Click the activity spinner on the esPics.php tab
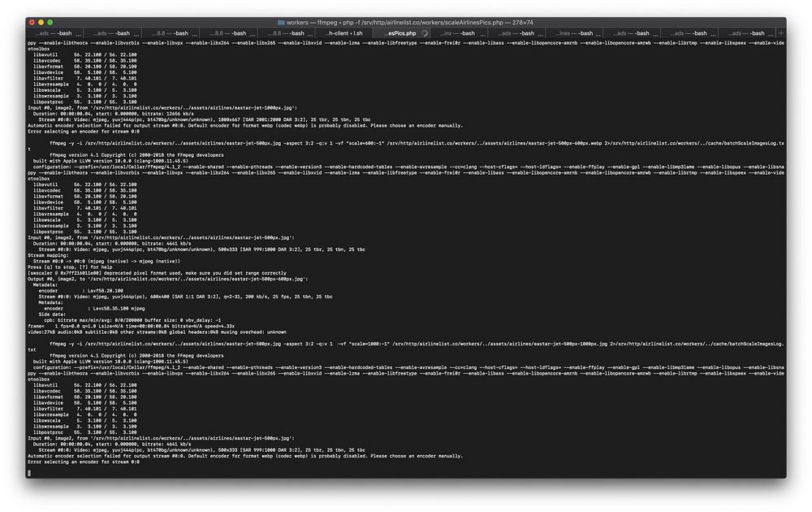Viewport: 812px width, 512px height. [x=425, y=33]
